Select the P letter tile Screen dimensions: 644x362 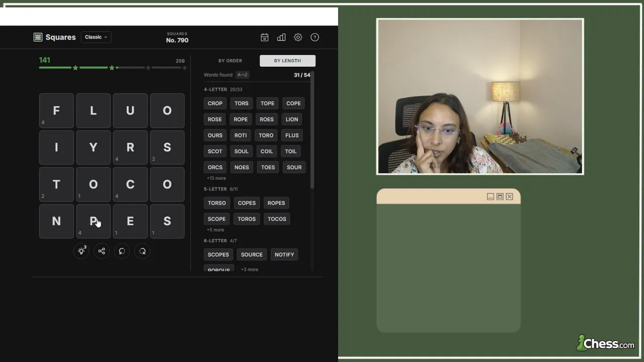pyautogui.click(x=93, y=221)
